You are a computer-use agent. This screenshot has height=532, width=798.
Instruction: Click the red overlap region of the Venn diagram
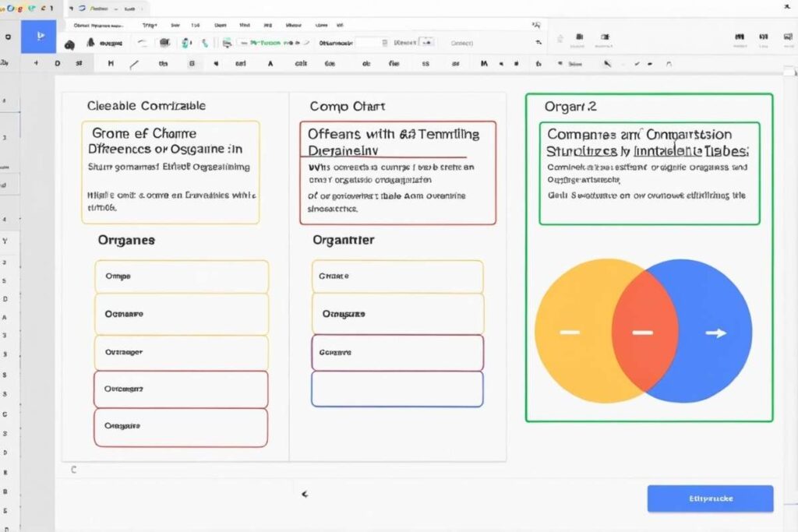(x=644, y=332)
